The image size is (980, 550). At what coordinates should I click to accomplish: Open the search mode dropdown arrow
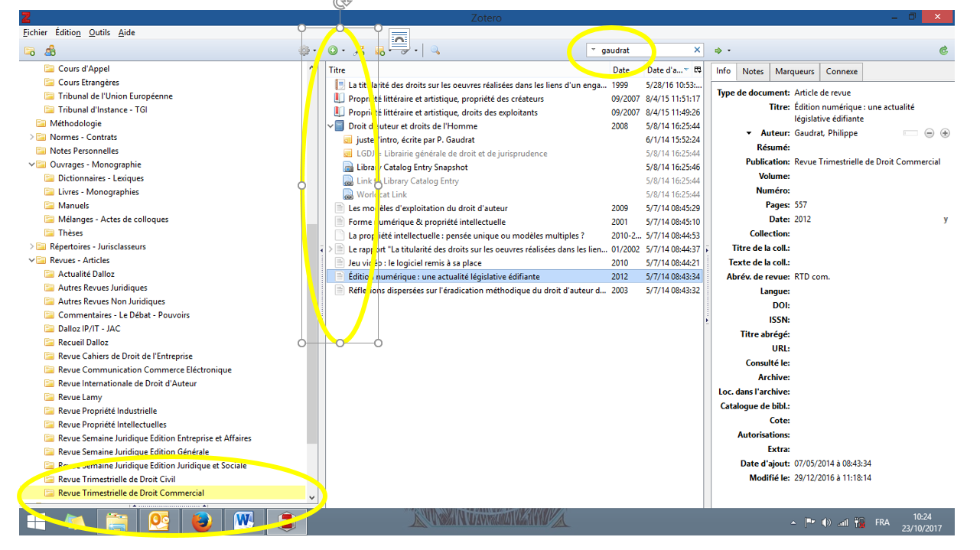[594, 50]
